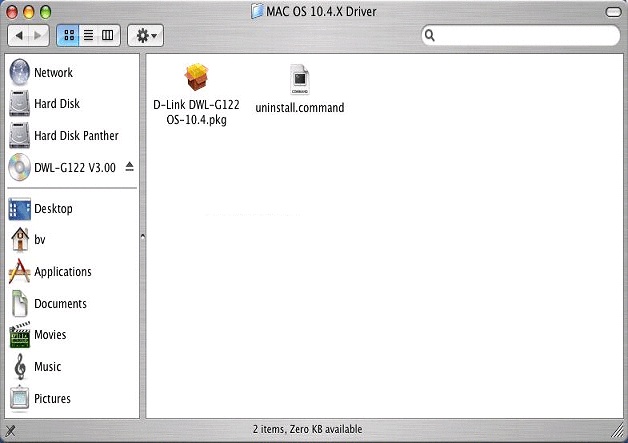This screenshot has width=628, height=443.
Task: Open the Documents icon in sidebar
Action: (20, 303)
